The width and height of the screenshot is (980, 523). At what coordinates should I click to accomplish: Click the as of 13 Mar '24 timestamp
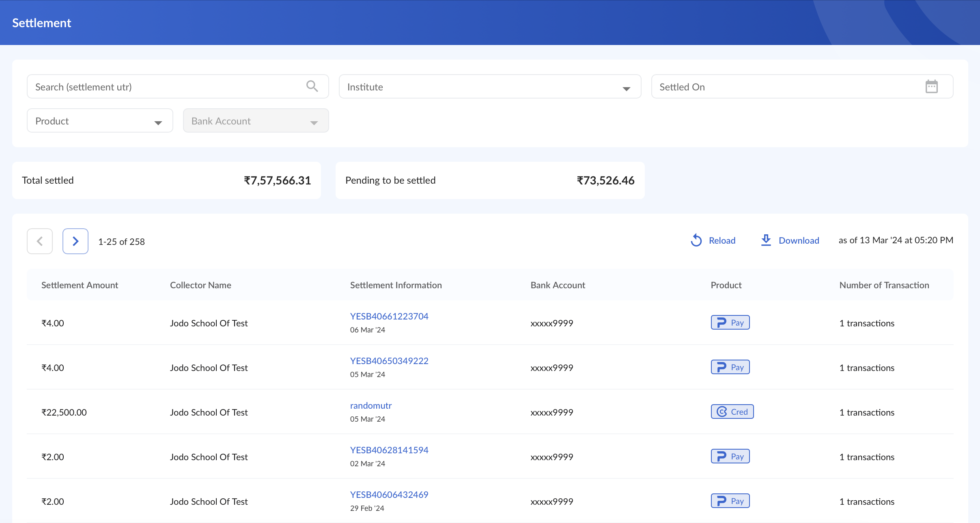pos(896,240)
